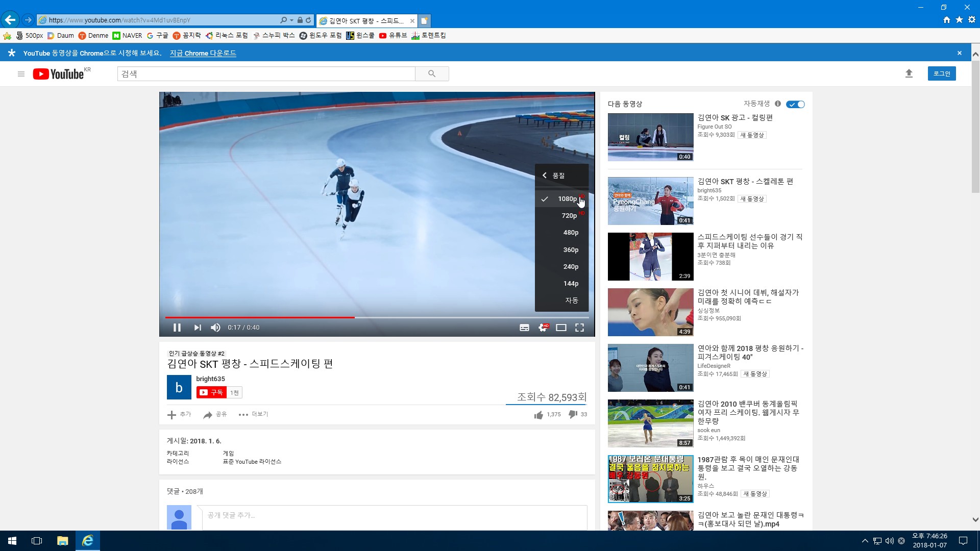Click the search magnifier button

coord(432,74)
